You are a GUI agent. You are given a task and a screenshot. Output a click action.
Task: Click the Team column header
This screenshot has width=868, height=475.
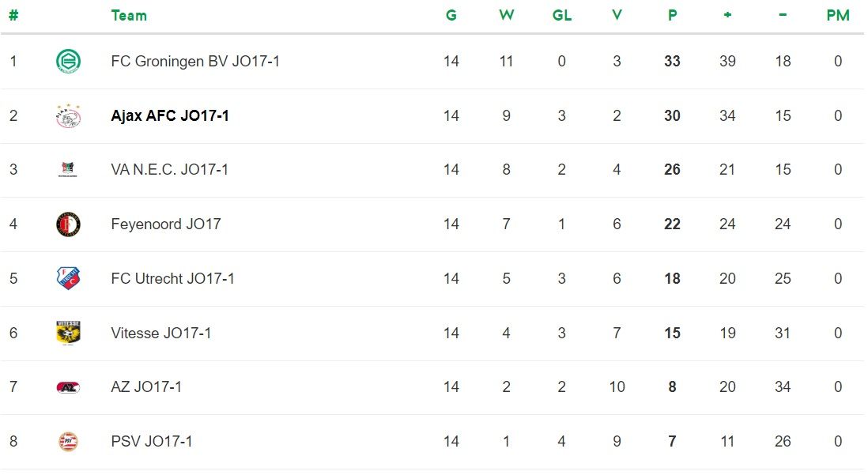coord(129,15)
